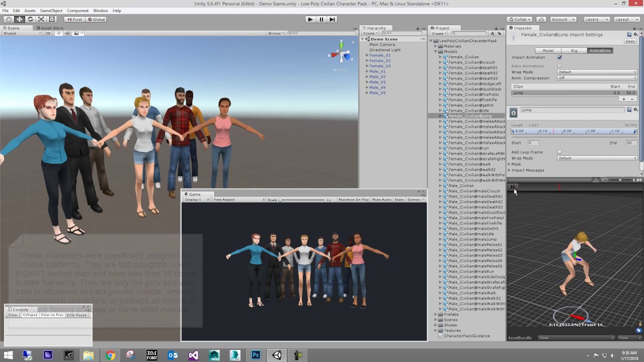Pause the animation preview playback
644x362 pixels.
[x=512, y=188]
